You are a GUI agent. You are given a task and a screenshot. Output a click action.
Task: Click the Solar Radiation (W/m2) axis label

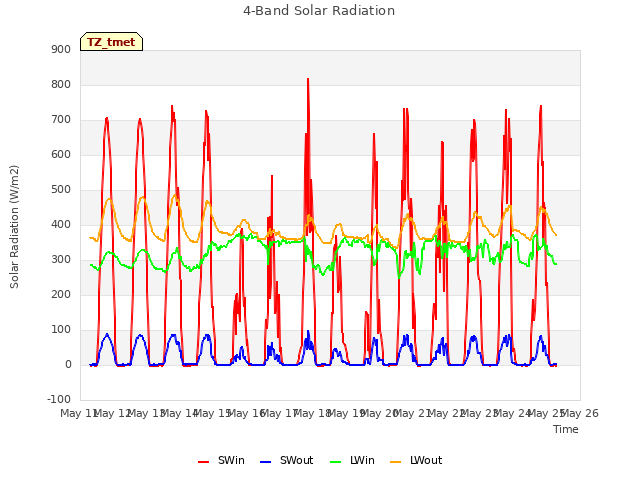tap(14, 227)
